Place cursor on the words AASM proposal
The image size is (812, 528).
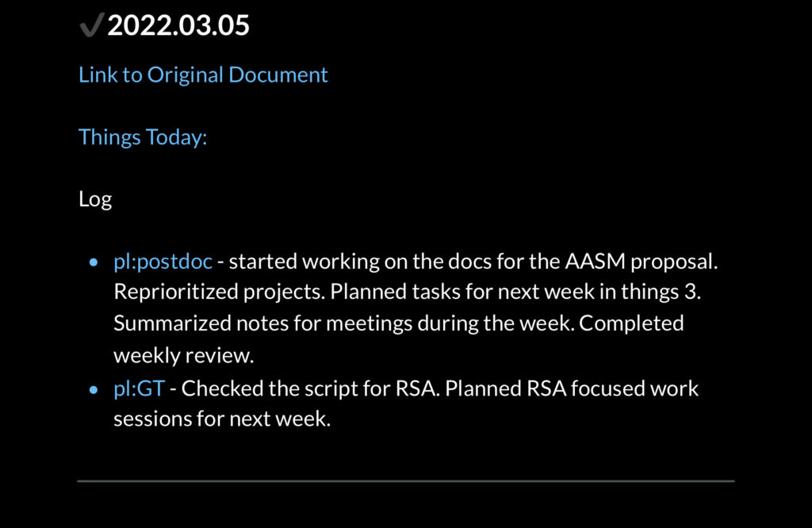pos(641,262)
